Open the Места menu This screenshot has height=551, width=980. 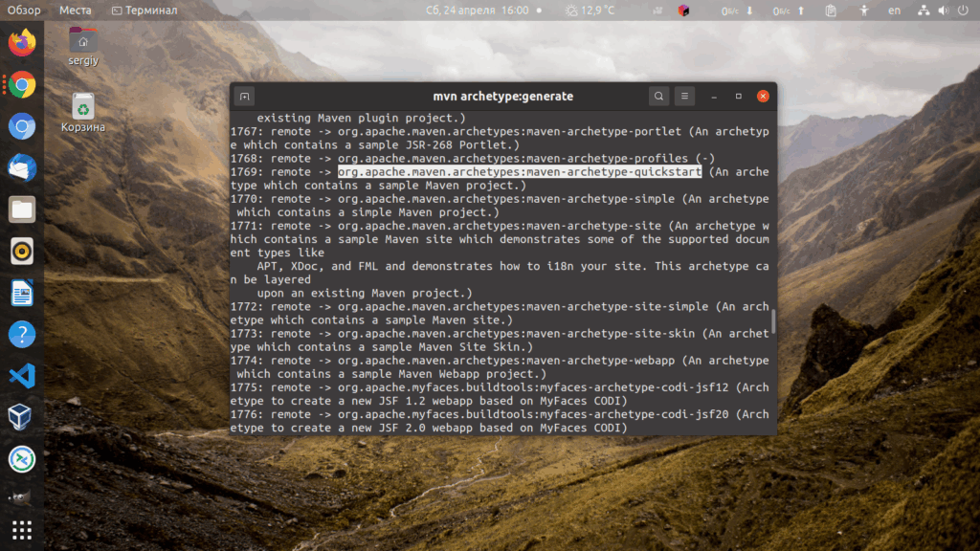pyautogui.click(x=75, y=11)
